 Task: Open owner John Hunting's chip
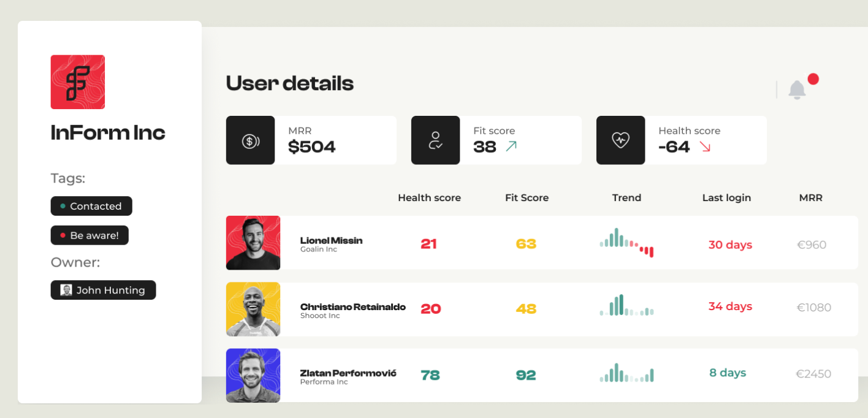104,291
